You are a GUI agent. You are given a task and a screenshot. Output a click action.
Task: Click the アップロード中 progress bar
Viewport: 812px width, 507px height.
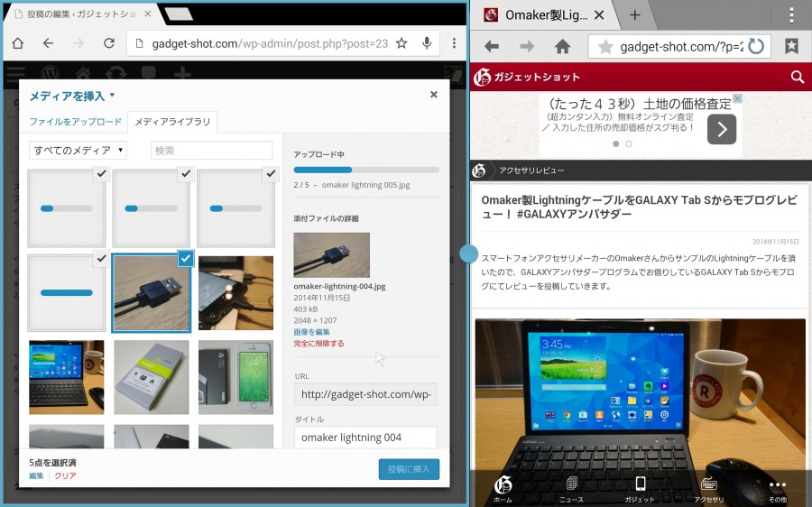[x=366, y=170]
